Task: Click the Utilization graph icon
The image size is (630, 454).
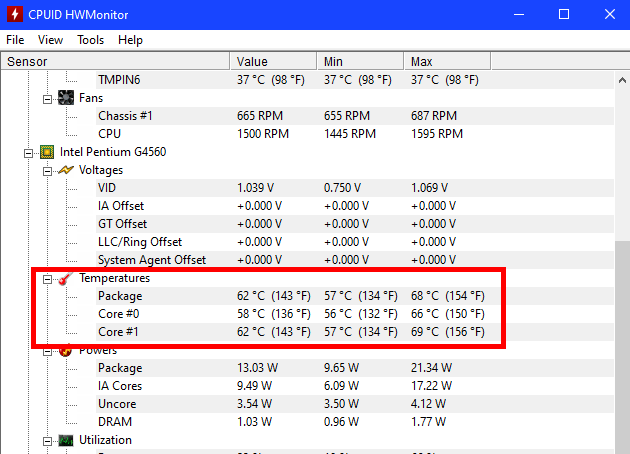Action: pyautogui.click(x=66, y=441)
